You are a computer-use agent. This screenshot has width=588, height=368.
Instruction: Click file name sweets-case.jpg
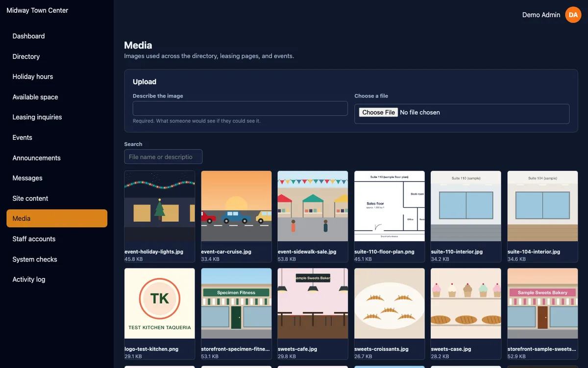pyautogui.click(x=451, y=349)
